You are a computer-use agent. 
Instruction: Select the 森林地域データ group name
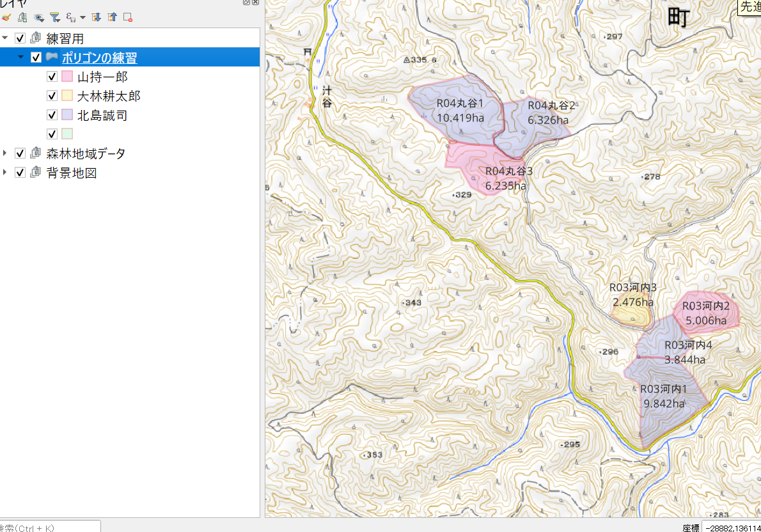[x=86, y=153]
